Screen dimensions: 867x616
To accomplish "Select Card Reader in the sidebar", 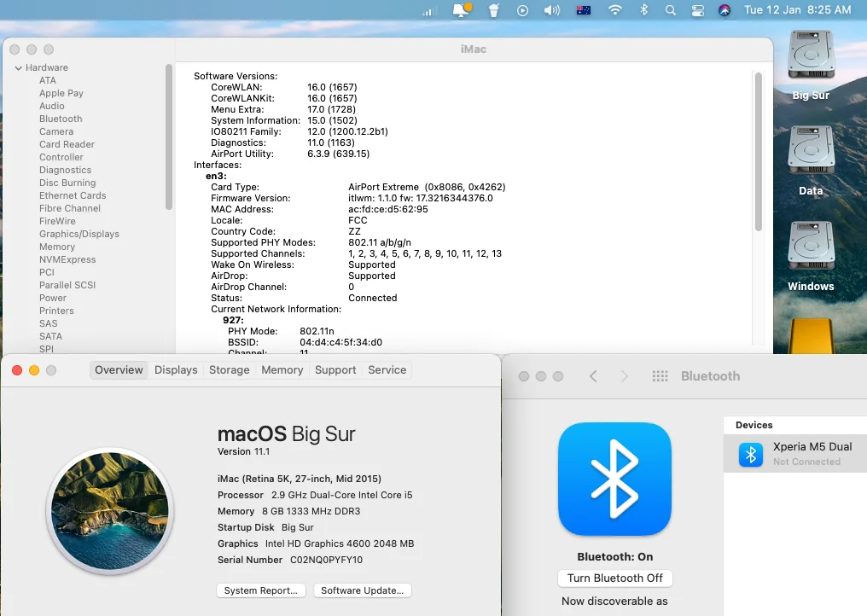I will [x=67, y=144].
